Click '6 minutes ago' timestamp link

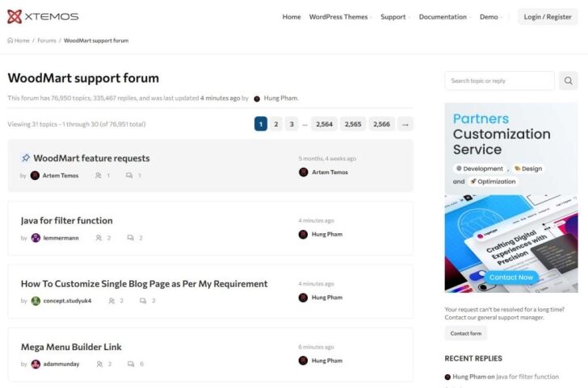[x=316, y=347]
